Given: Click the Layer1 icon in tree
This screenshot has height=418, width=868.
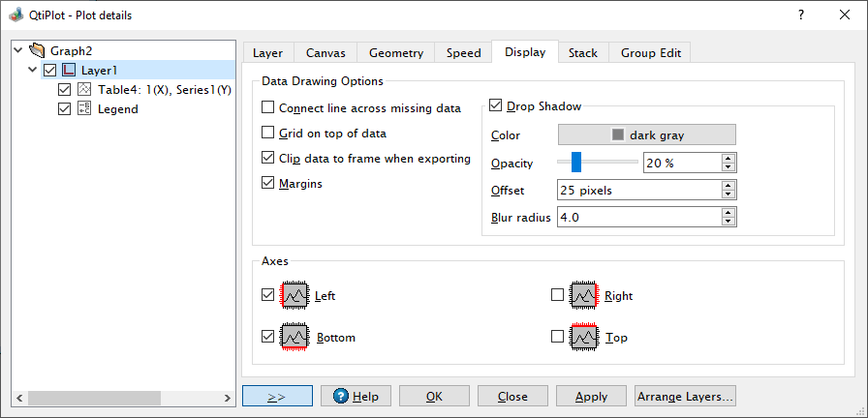Looking at the screenshot, I should pyautogui.click(x=69, y=70).
